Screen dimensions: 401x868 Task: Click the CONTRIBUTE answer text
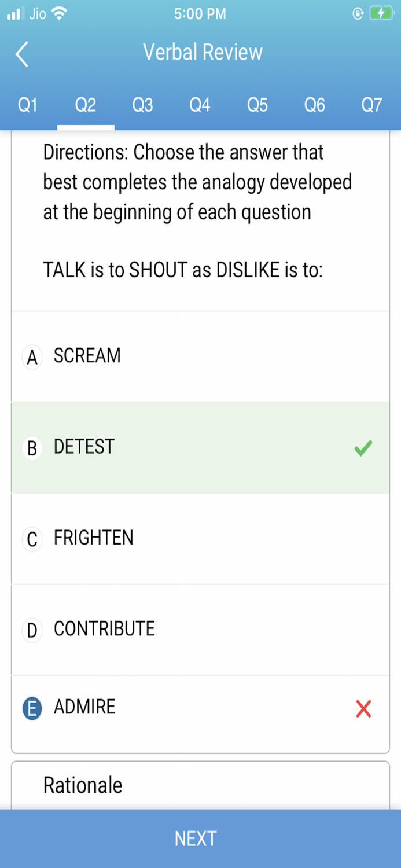tap(104, 629)
